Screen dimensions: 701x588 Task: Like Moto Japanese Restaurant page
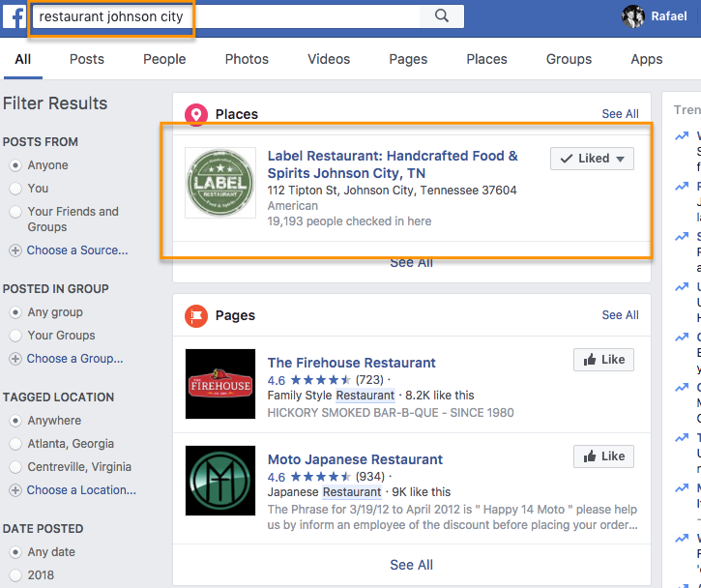pos(603,456)
